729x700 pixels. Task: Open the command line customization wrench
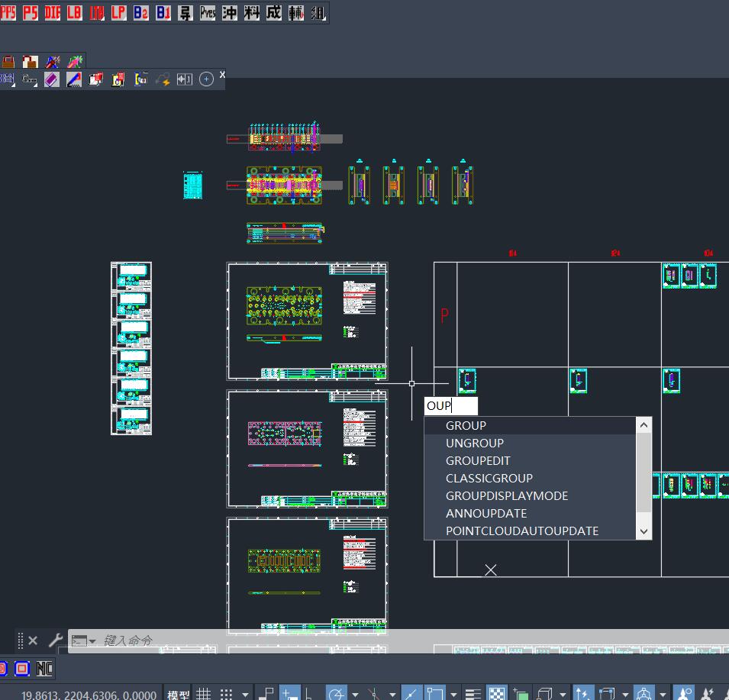tap(56, 640)
